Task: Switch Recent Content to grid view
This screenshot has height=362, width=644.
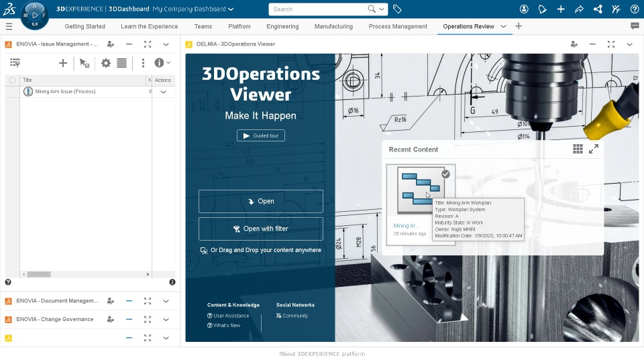Action: pyautogui.click(x=578, y=149)
